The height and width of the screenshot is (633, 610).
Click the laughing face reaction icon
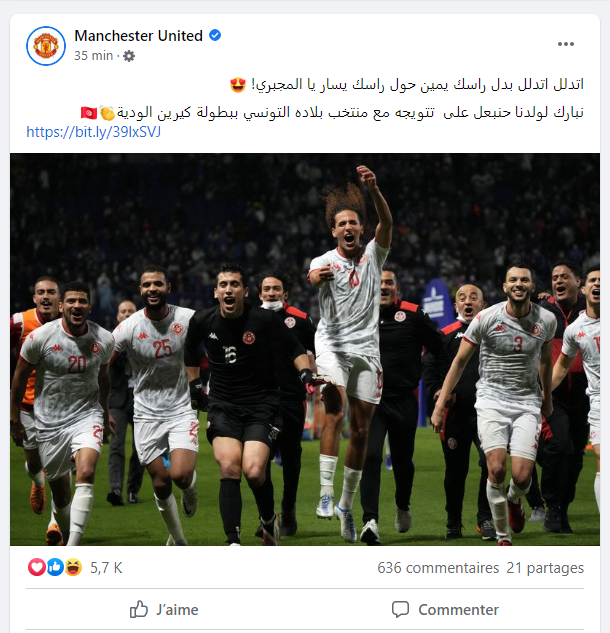pyautogui.click(x=73, y=567)
